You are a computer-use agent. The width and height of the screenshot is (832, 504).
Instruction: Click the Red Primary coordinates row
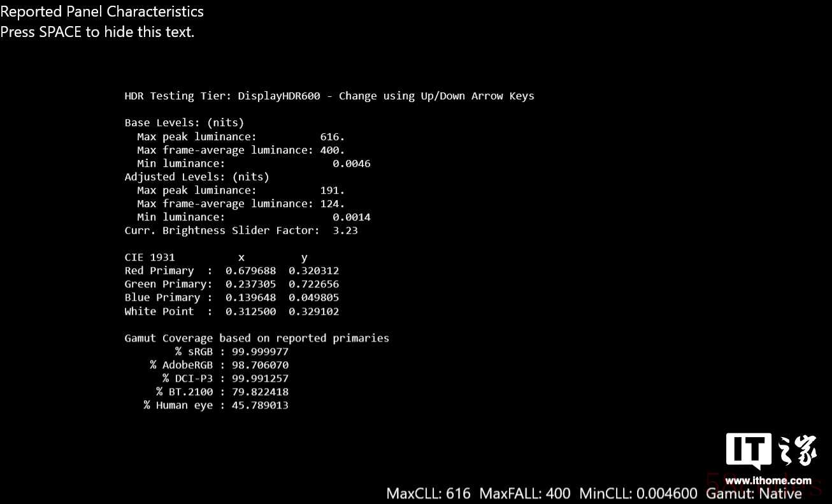[x=232, y=271]
